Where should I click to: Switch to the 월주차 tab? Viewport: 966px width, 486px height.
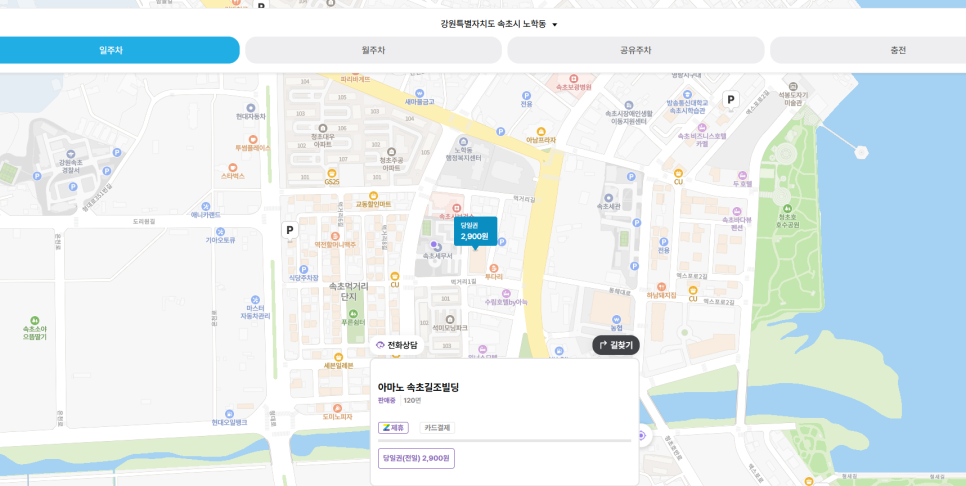click(373, 50)
